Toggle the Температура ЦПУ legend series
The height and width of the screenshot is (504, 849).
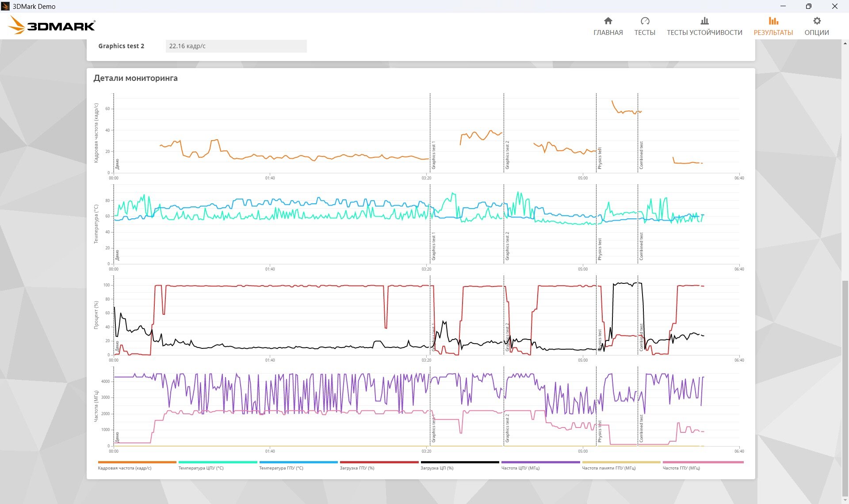(201, 468)
